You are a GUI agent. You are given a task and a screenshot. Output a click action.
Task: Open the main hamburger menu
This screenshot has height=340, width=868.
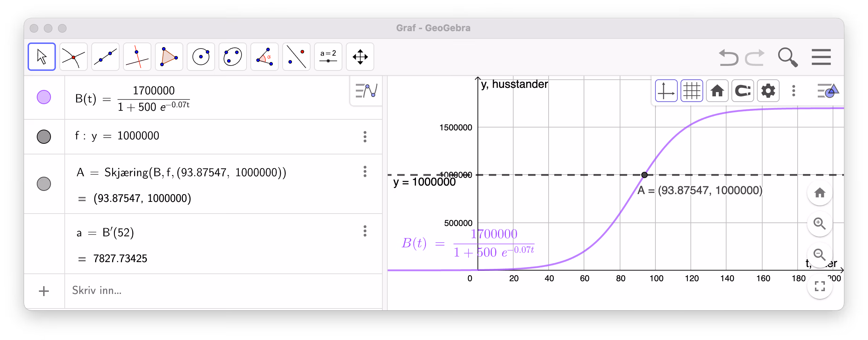pyautogui.click(x=821, y=57)
